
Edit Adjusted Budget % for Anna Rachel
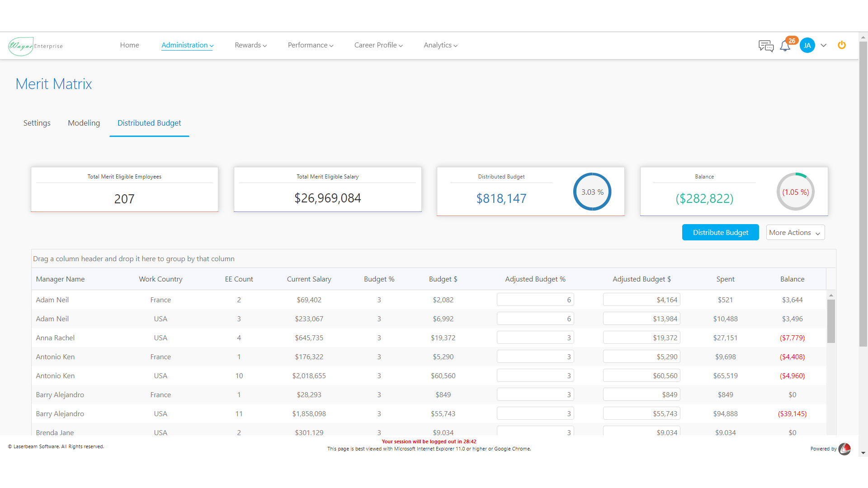pos(535,338)
